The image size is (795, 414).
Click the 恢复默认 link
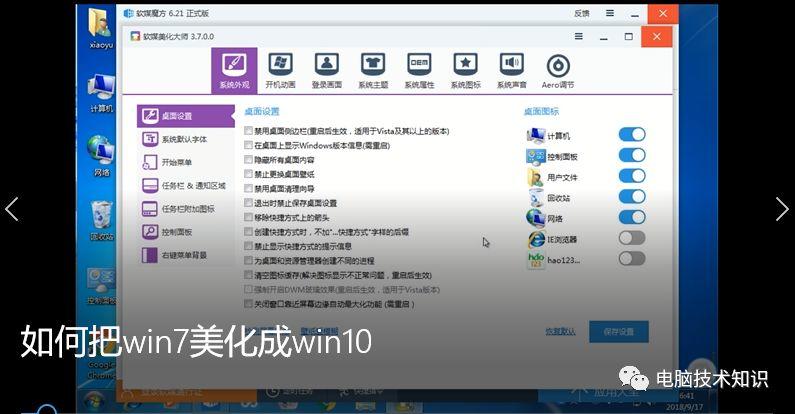[560, 332]
